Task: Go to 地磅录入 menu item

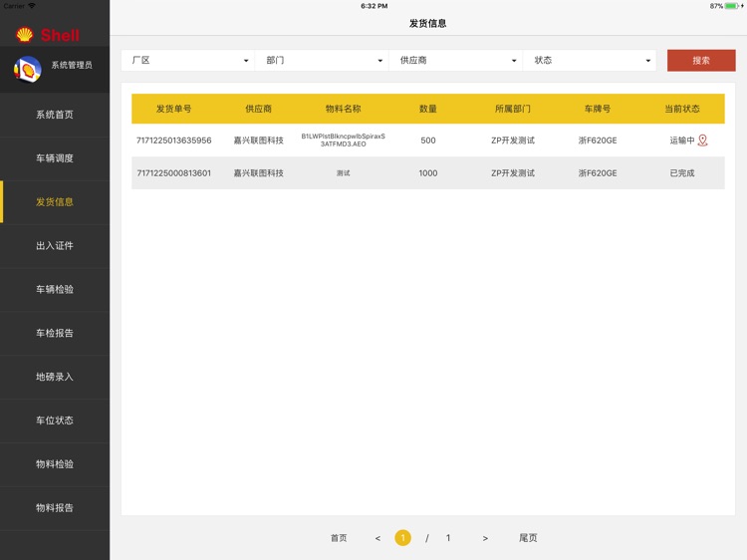Action: pos(55,377)
